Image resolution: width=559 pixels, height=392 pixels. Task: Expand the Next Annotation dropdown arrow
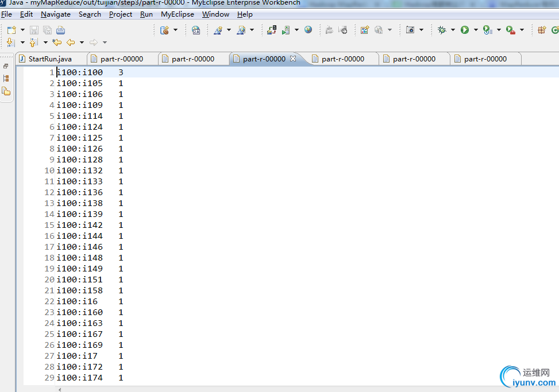pos(22,42)
